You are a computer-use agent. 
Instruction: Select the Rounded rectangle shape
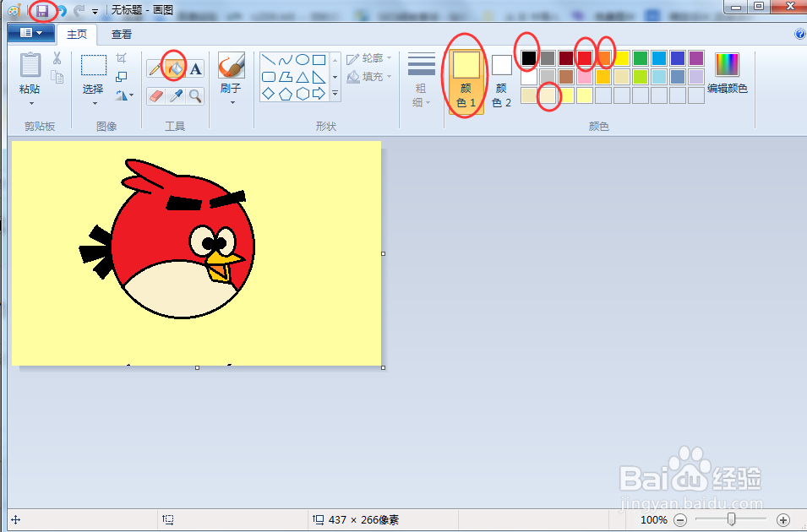[x=268, y=77]
